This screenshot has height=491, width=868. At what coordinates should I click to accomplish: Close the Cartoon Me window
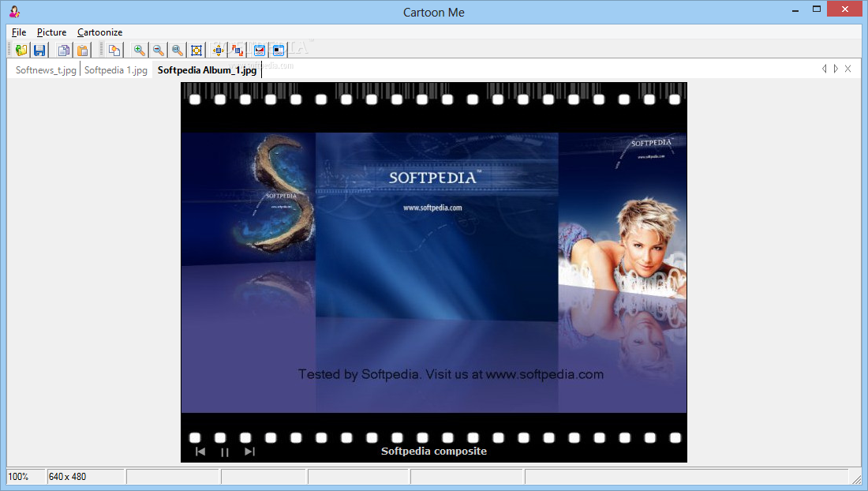click(845, 9)
